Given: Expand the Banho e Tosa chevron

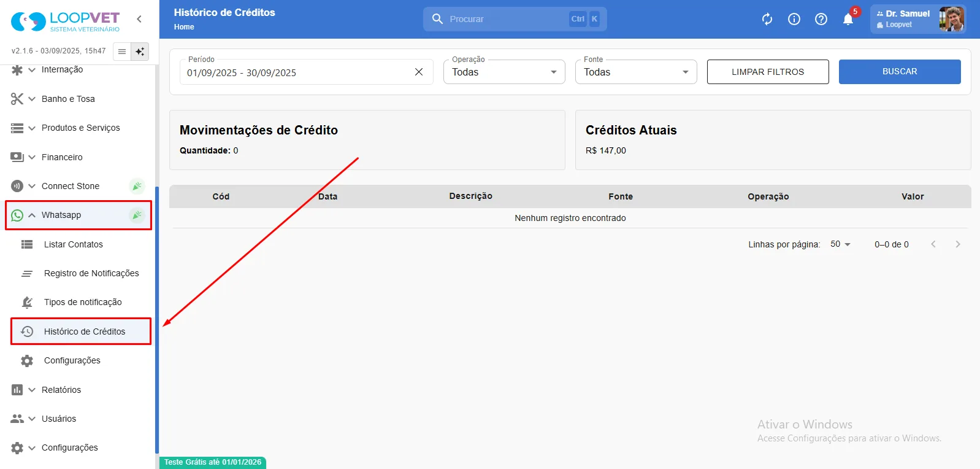Looking at the screenshot, I should 32,99.
